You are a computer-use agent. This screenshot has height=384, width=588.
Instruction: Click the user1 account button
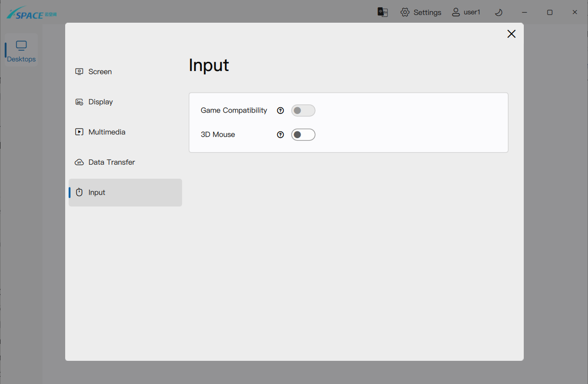[466, 12]
